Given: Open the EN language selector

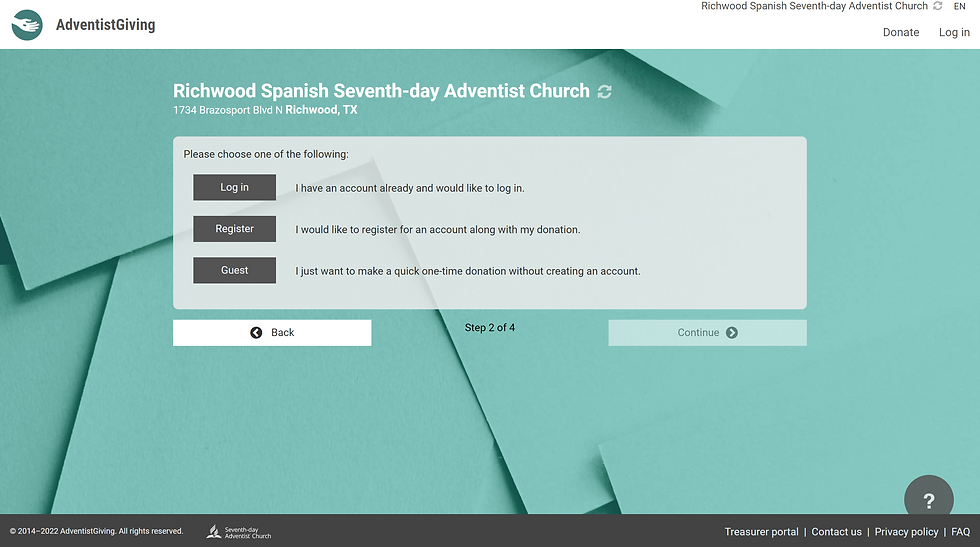Looking at the screenshot, I should tap(960, 6).
